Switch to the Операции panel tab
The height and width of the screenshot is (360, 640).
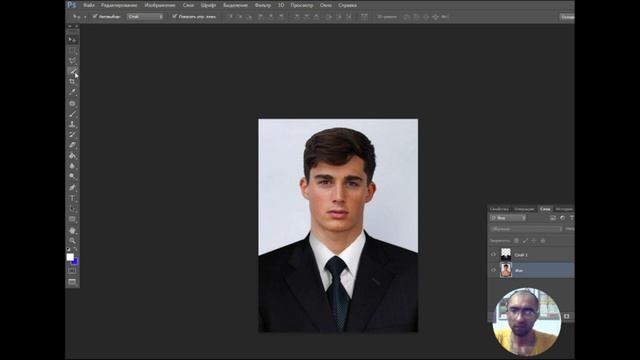524,209
